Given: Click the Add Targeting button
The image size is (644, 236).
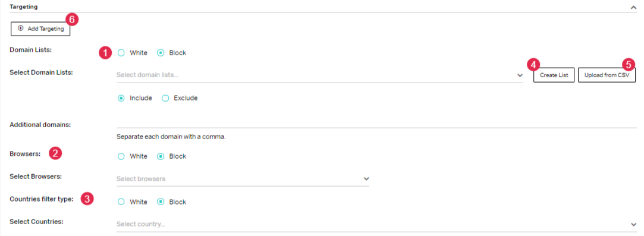Looking at the screenshot, I should [x=40, y=29].
